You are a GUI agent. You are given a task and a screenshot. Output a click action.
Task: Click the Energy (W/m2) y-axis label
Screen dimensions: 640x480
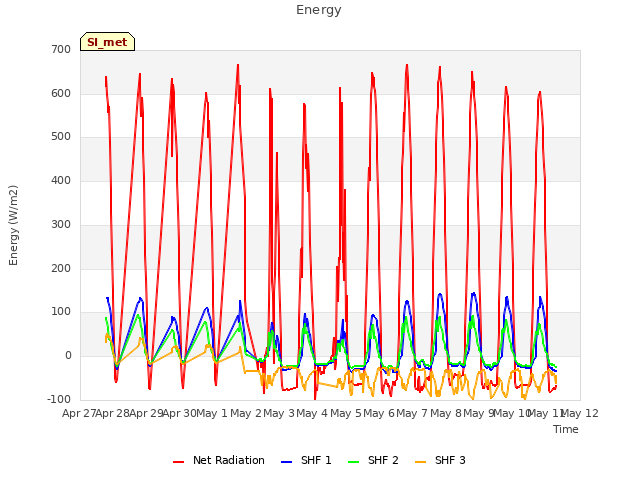(13, 225)
